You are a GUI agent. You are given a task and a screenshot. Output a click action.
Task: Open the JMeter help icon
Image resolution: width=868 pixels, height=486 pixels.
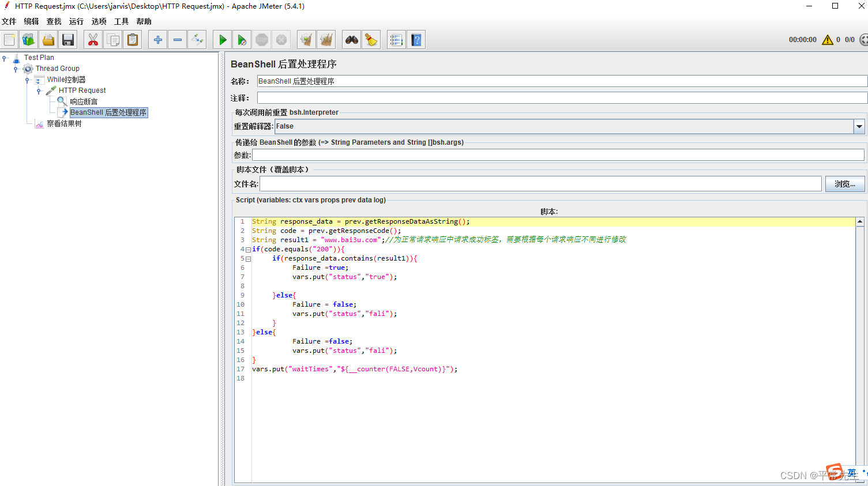tap(416, 39)
